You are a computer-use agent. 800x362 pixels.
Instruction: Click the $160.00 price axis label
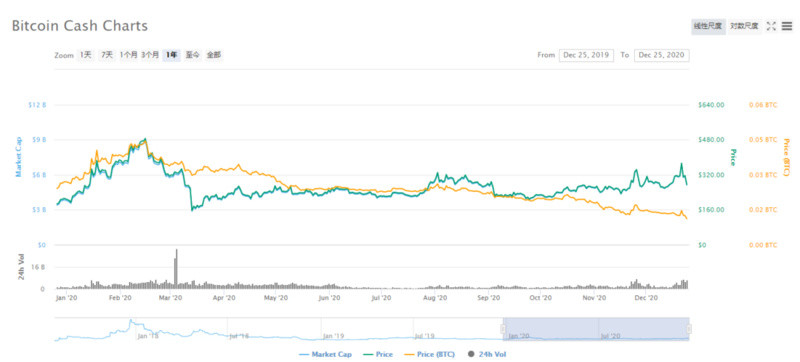click(x=711, y=210)
